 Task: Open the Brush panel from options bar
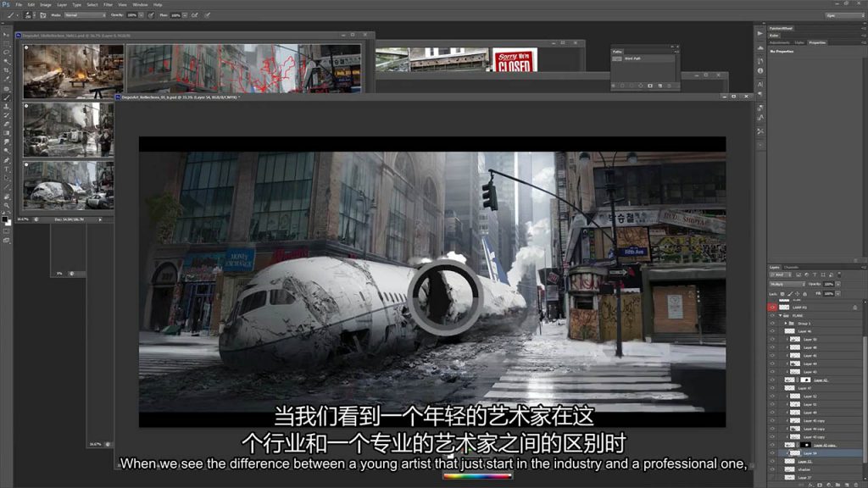(x=42, y=15)
